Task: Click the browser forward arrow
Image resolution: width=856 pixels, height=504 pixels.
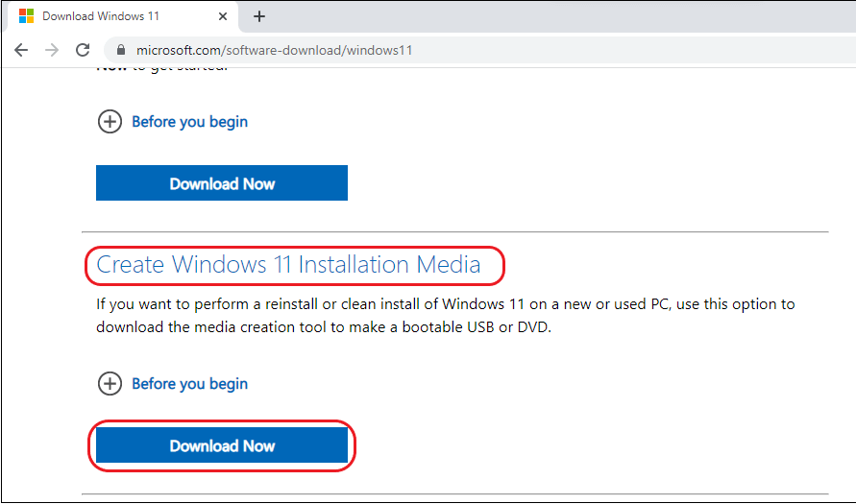Action: 52,50
